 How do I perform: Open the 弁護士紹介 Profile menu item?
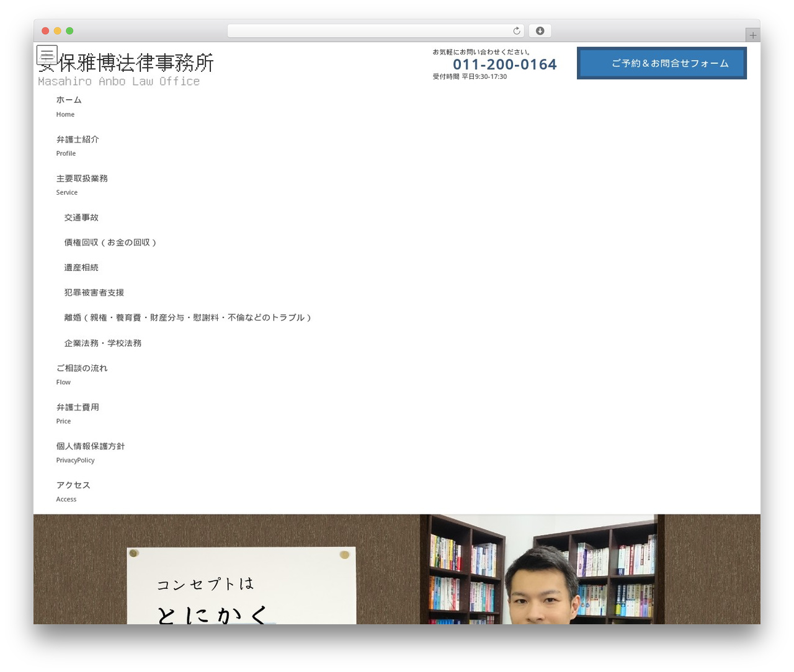(x=78, y=146)
